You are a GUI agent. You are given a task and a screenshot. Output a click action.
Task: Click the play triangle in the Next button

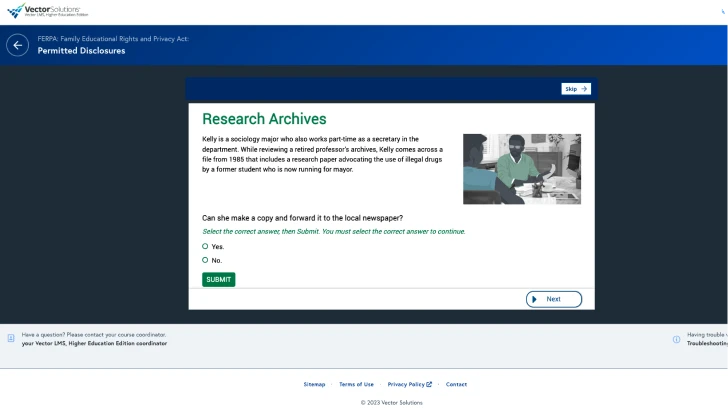pyautogui.click(x=535, y=299)
